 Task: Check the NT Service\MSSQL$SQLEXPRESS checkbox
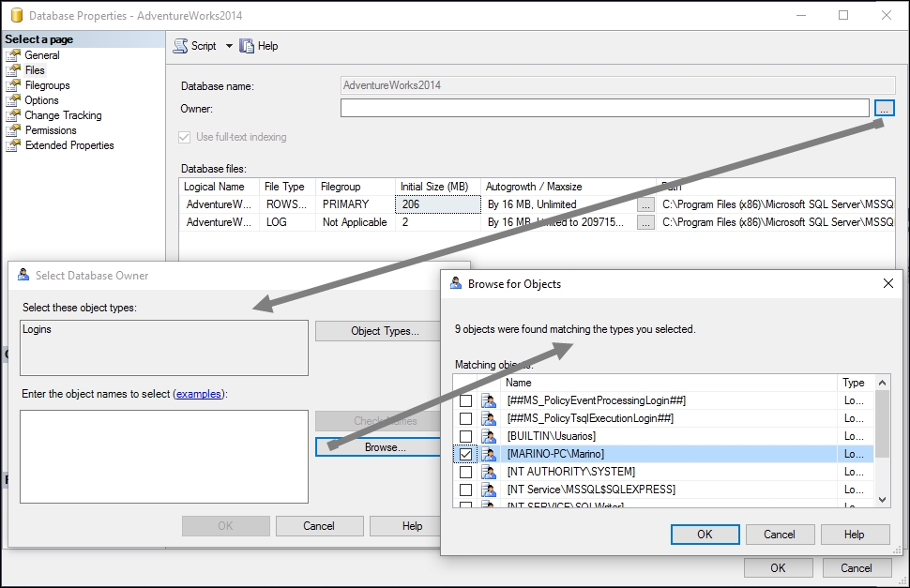(x=465, y=490)
